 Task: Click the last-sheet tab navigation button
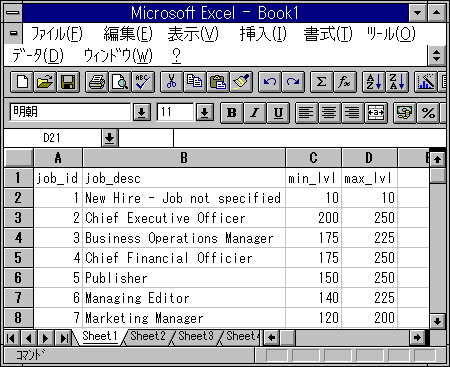pyautogui.click(x=63, y=338)
